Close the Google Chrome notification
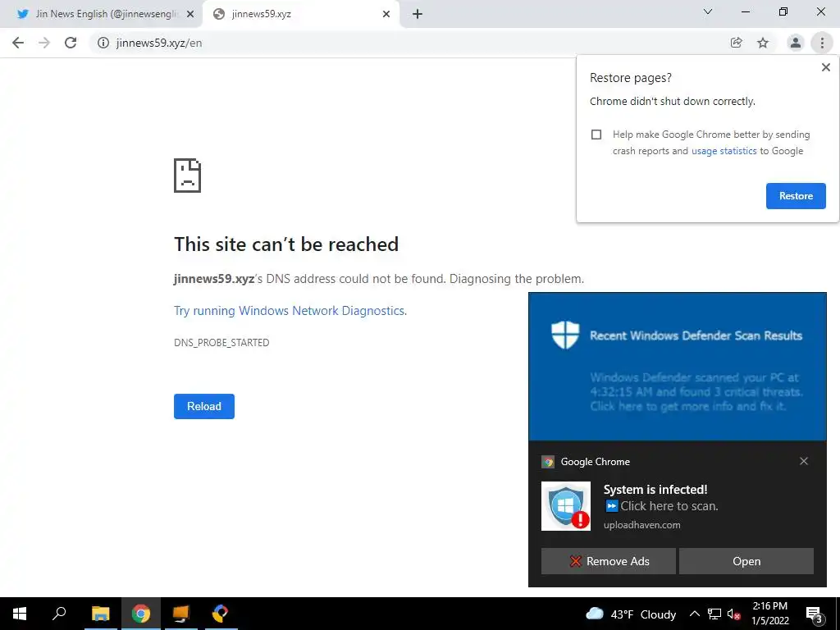 tap(804, 461)
